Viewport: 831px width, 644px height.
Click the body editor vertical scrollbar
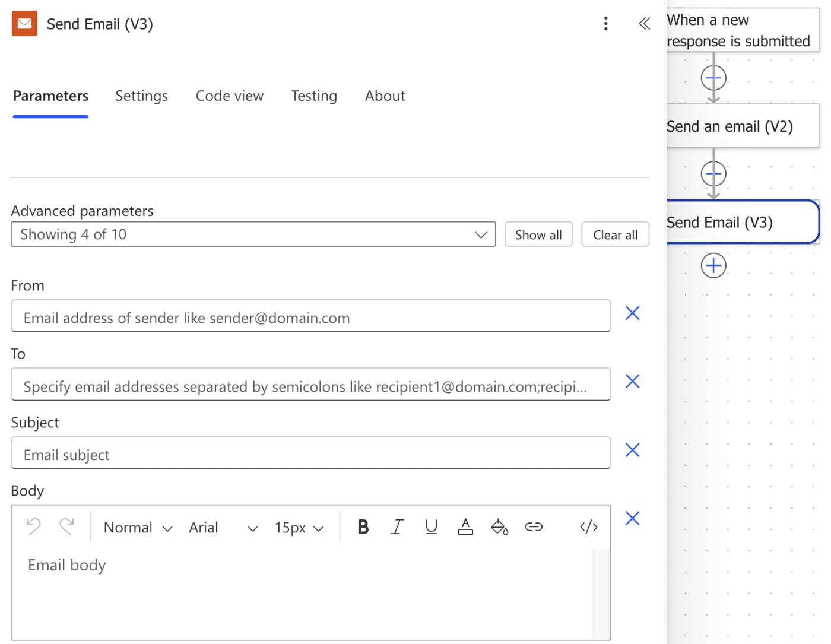click(x=601, y=594)
